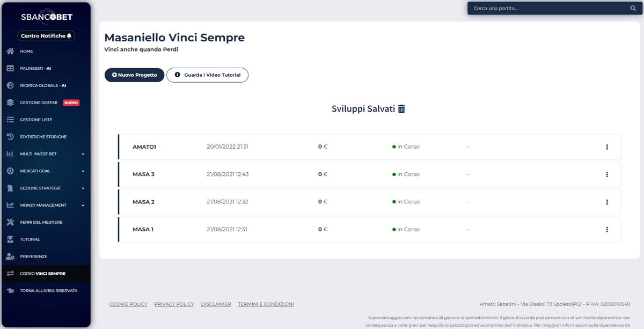Expand the Multi Invest Bet submenu
This screenshot has height=329, width=644.
(83, 154)
